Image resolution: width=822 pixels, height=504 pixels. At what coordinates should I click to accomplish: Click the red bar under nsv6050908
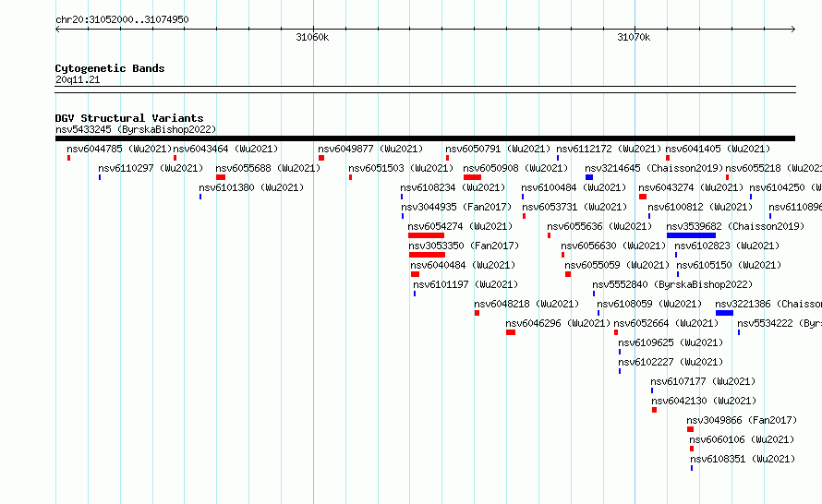pyautogui.click(x=472, y=177)
